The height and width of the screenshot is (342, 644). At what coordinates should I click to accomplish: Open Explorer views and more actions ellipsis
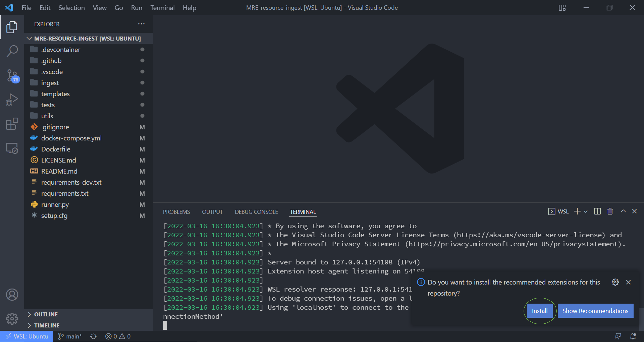point(141,24)
